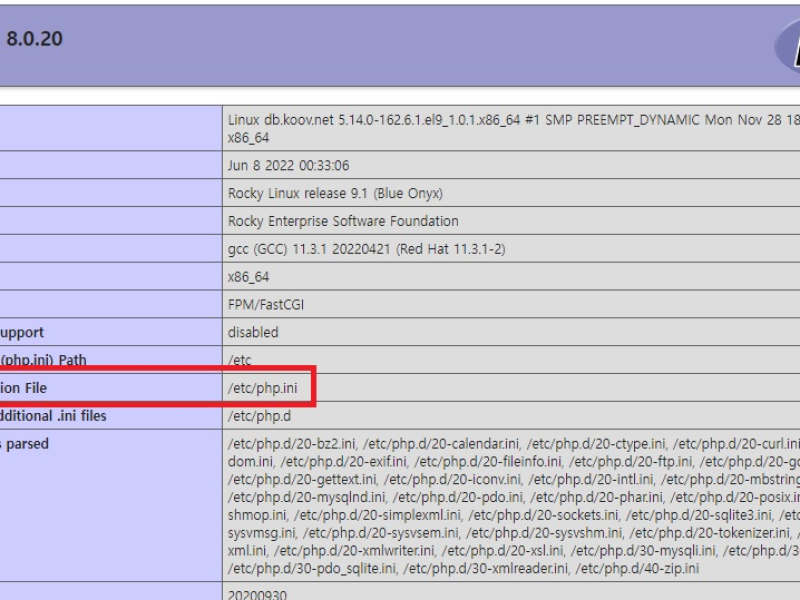Viewport: 800px width, 600px height.
Task: Click the /etc/php.d/20-xmlwriter.ini entry
Action: [354, 551]
